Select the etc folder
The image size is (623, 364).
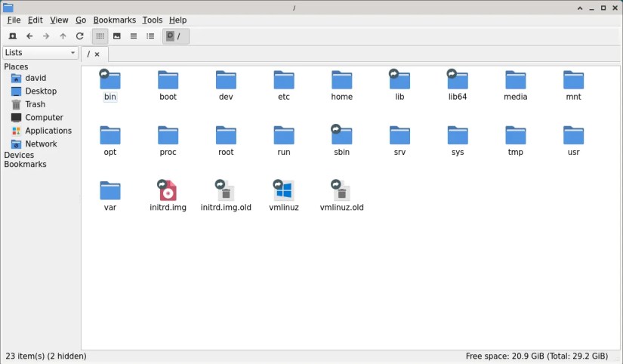284,85
